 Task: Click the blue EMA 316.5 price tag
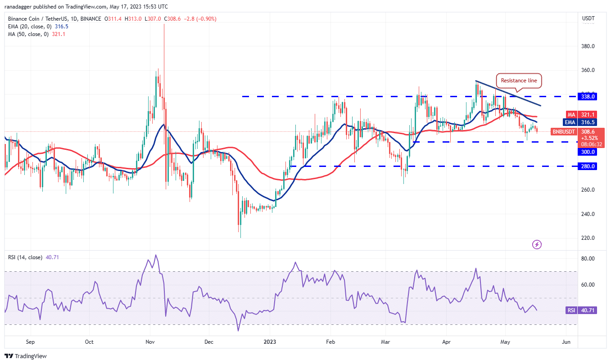click(580, 122)
